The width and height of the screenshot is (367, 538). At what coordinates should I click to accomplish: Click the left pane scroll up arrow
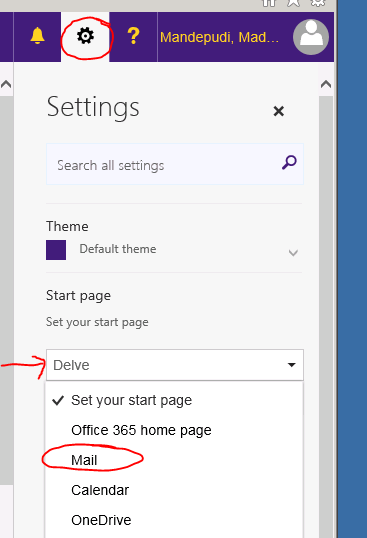click(x=6, y=84)
